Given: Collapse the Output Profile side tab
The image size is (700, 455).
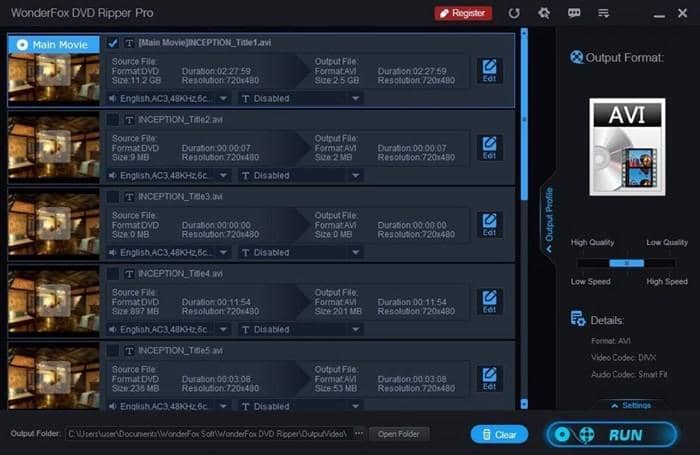Looking at the screenshot, I should pyautogui.click(x=549, y=218).
